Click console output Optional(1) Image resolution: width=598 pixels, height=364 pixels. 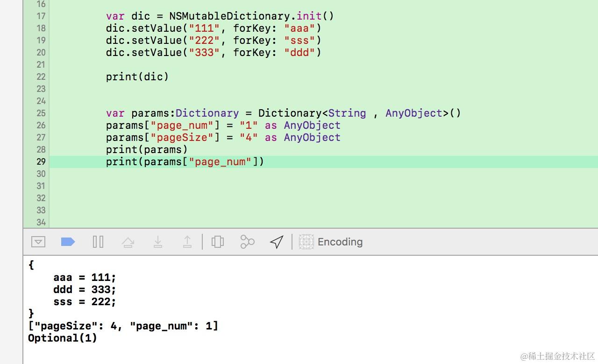(x=63, y=338)
